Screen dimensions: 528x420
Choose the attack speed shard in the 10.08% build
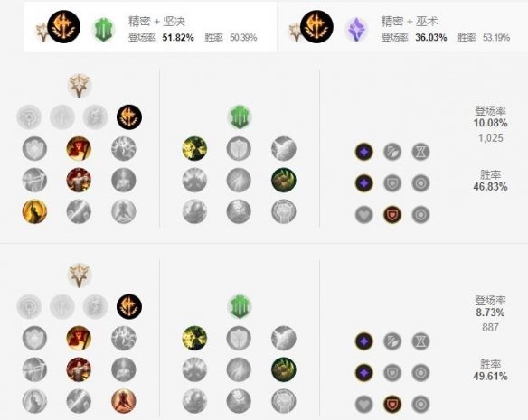(392, 152)
